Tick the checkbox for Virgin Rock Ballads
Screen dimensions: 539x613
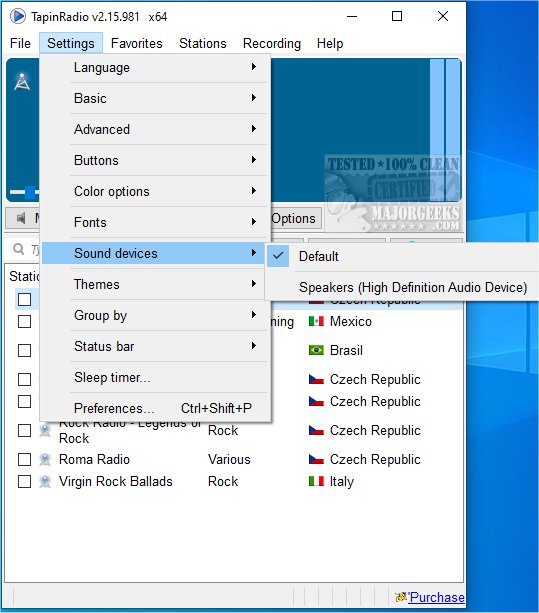click(25, 481)
